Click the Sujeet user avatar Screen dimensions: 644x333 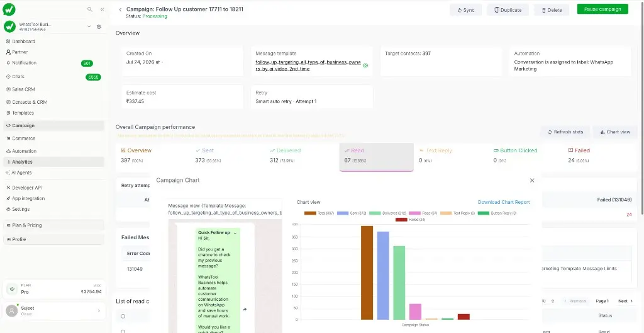(11, 311)
